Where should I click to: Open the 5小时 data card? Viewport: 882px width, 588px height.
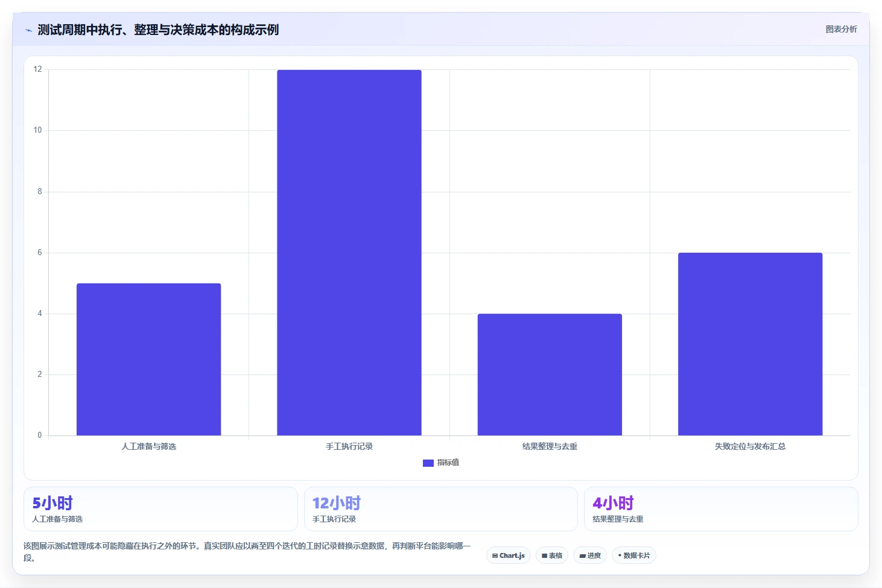pyautogui.click(x=160, y=509)
